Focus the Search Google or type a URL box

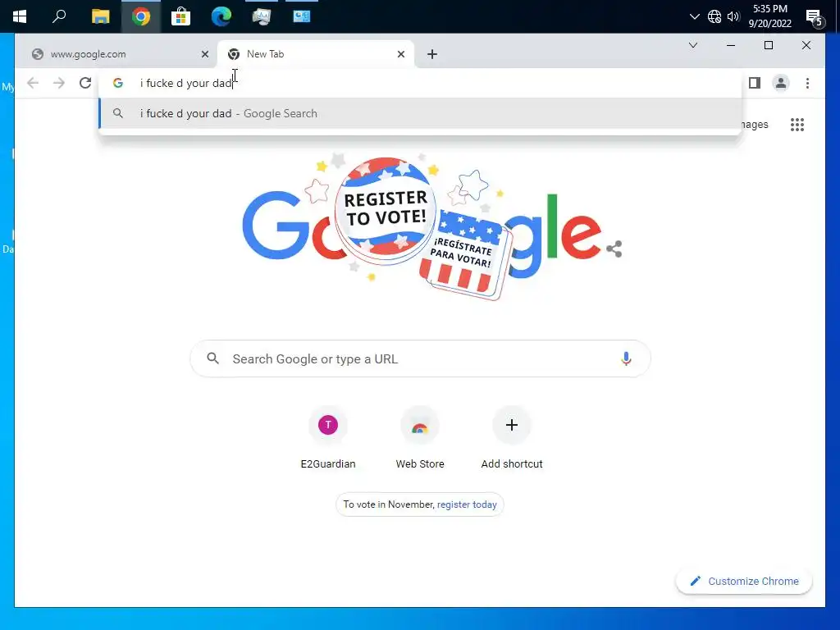(420, 359)
